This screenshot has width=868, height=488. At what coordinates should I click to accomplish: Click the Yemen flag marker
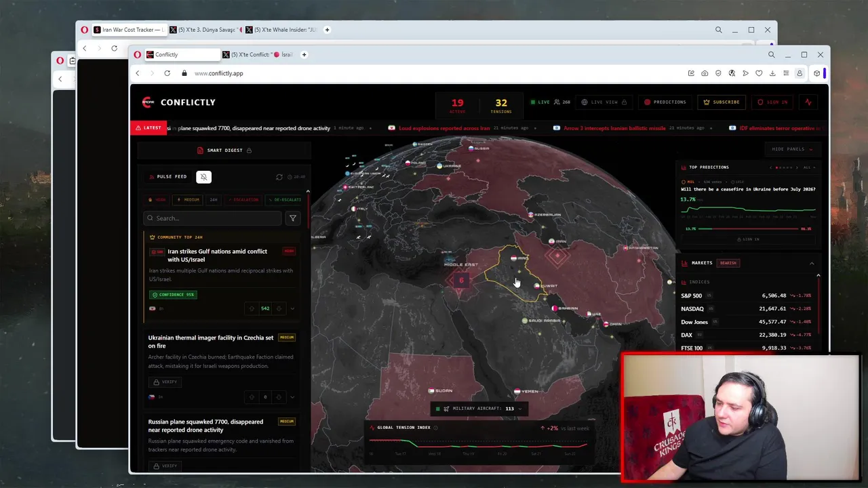[517, 391]
